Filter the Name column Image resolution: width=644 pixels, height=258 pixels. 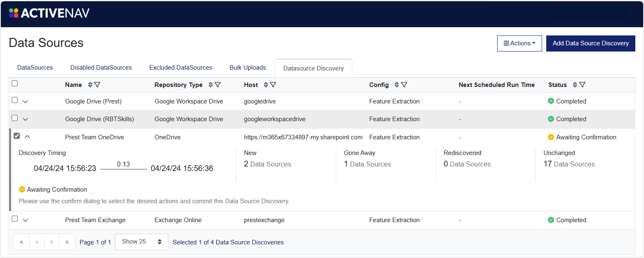coord(97,85)
